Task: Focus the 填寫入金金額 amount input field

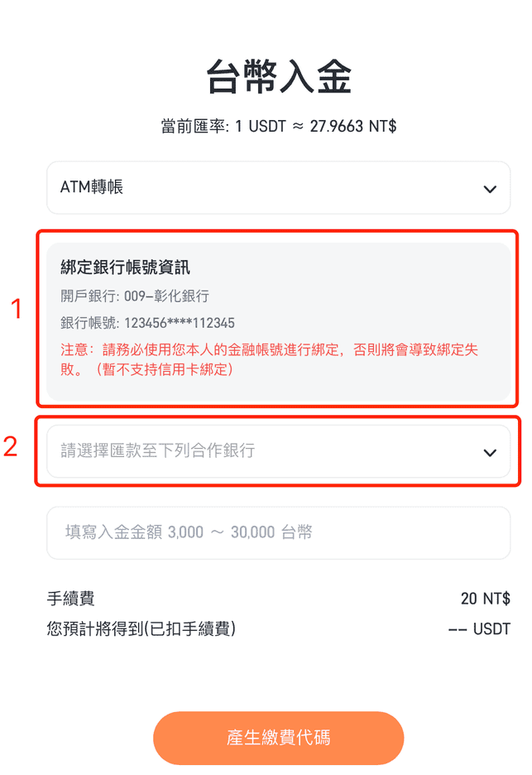Action: 278,533
